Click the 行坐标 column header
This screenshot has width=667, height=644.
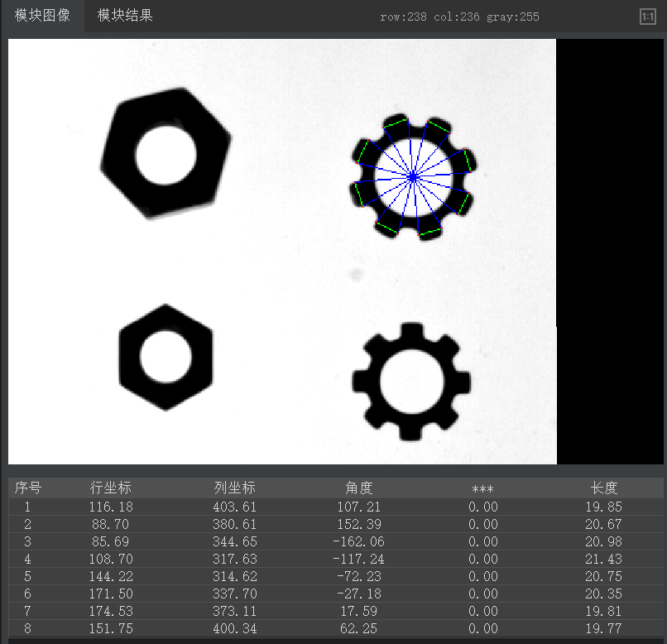[x=111, y=488]
